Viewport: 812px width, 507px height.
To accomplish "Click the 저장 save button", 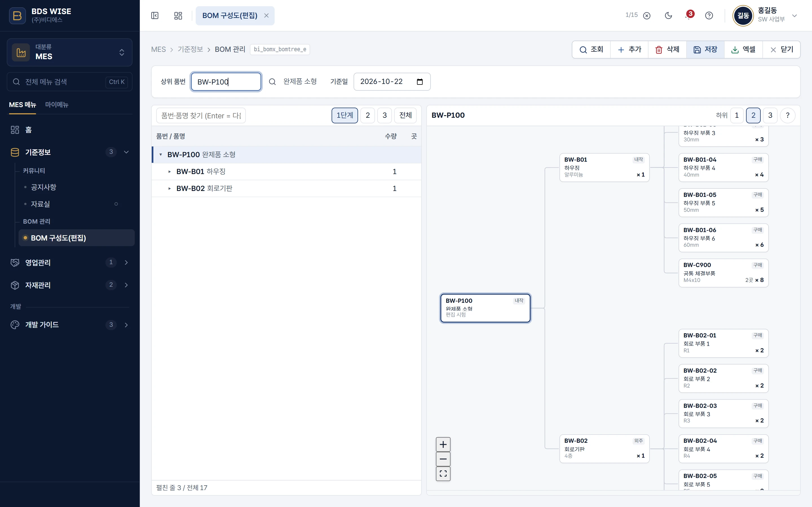I will 705,50.
